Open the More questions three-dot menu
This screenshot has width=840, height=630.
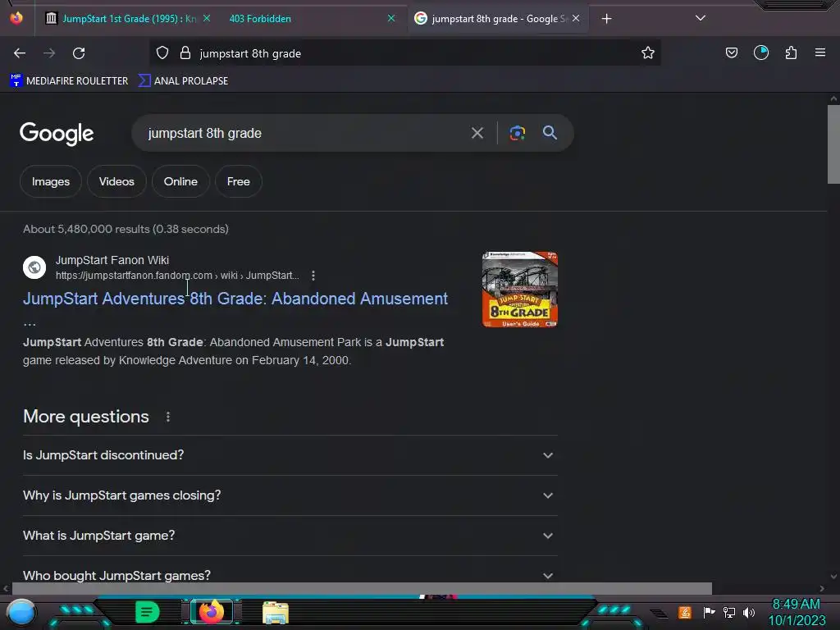pos(168,417)
